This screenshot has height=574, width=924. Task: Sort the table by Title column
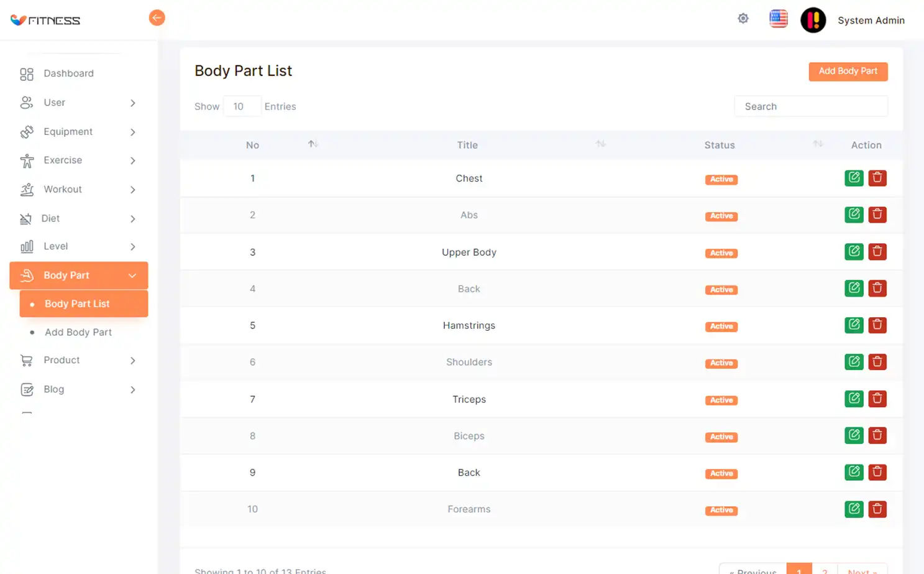(600, 144)
